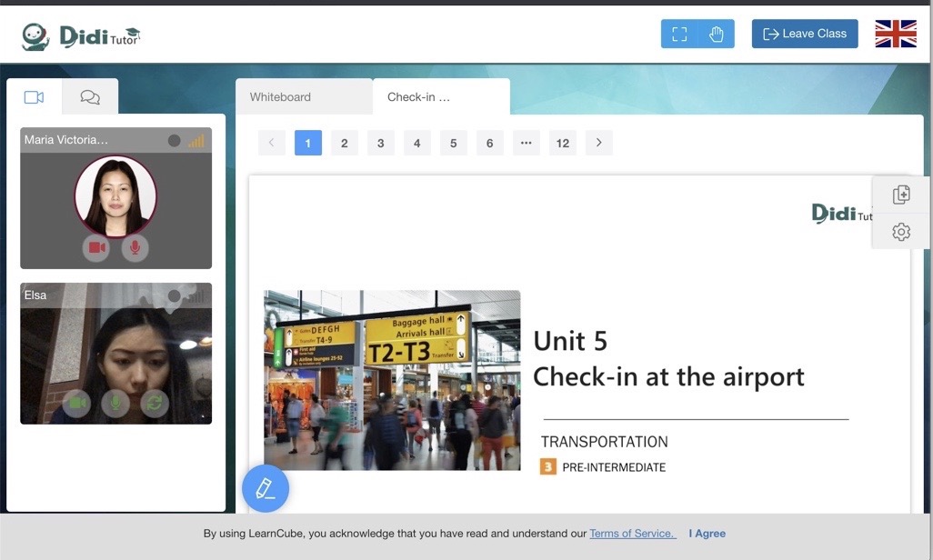The image size is (933, 560).
Task: Switch to the video panel tab
Action: [x=34, y=97]
